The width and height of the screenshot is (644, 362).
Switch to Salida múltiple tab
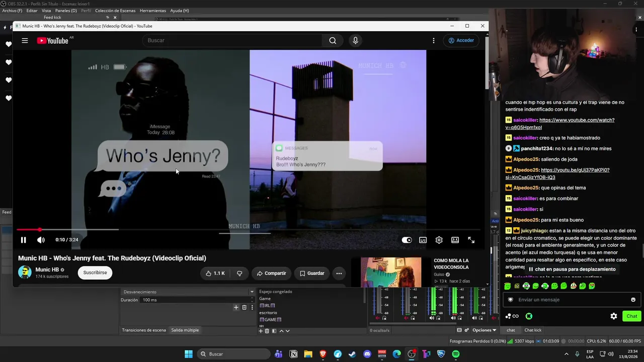185,330
